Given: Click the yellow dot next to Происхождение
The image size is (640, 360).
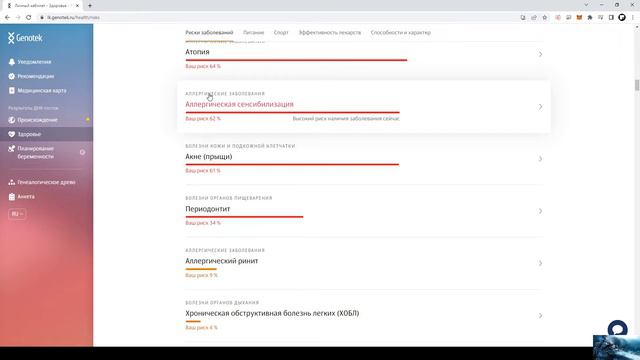Looking at the screenshot, I should pyautogui.click(x=87, y=120).
